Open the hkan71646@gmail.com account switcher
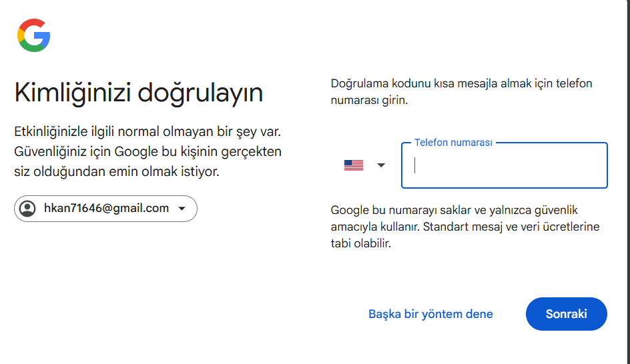Image resolution: width=630 pixels, height=364 pixels. [105, 209]
